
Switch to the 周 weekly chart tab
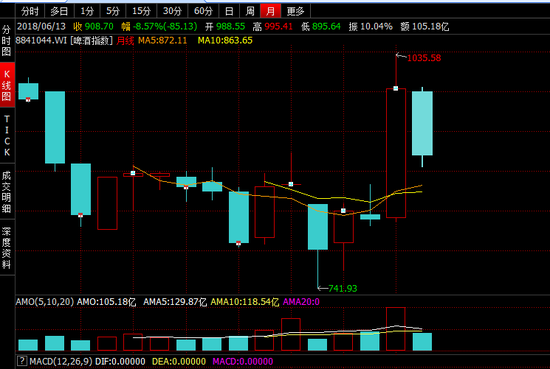click(250, 11)
